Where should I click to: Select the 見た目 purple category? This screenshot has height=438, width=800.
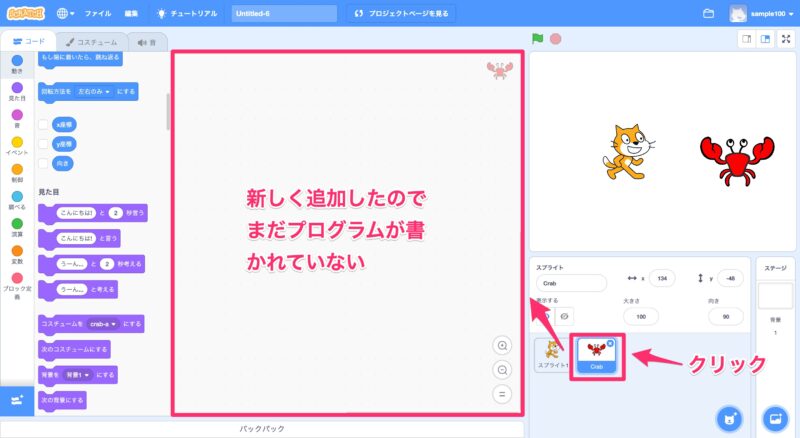click(x=17, y=93)
